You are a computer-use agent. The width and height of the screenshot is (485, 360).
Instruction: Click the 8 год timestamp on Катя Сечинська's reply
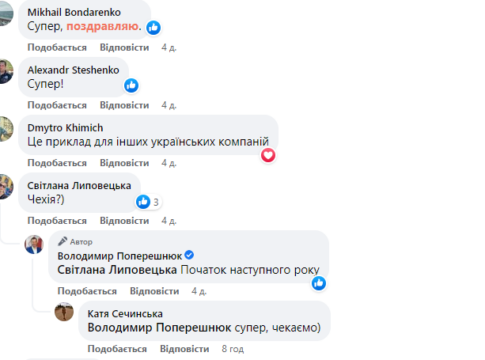[233, 349]
